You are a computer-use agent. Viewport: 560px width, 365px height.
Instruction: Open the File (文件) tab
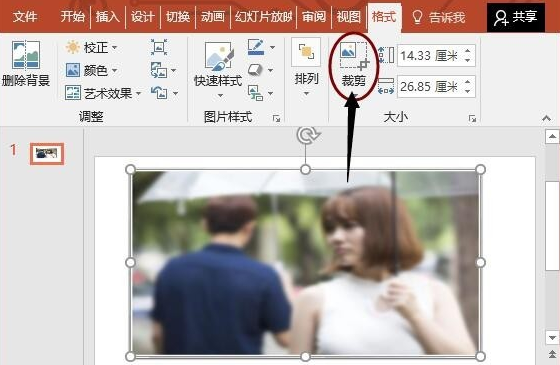(25, 16)
